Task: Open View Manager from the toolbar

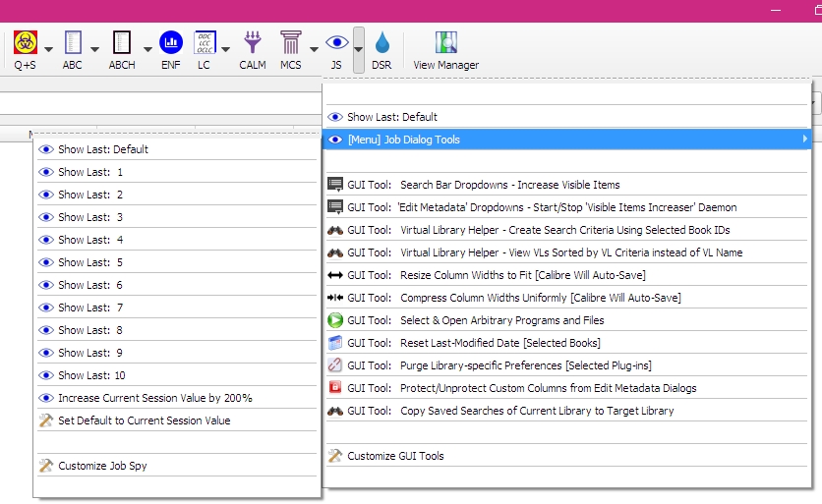Action: (x=446, y=43)
